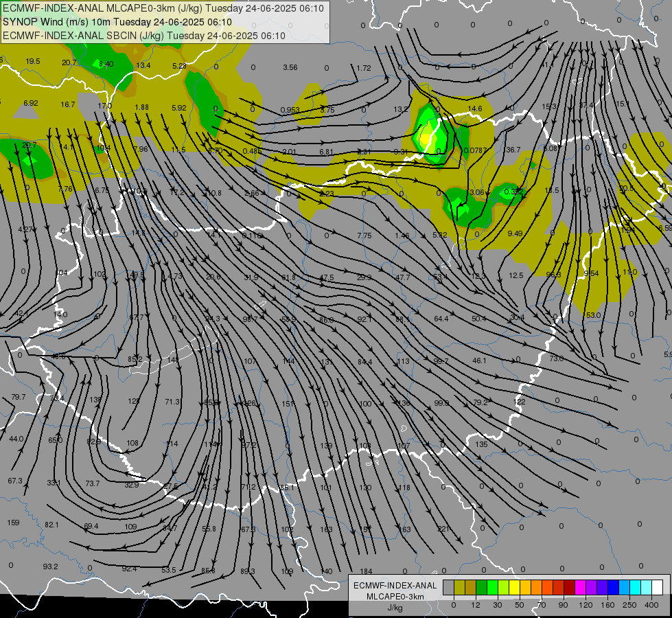
Task: Click the legend tick label 30
Action: (x=498, y=605)
